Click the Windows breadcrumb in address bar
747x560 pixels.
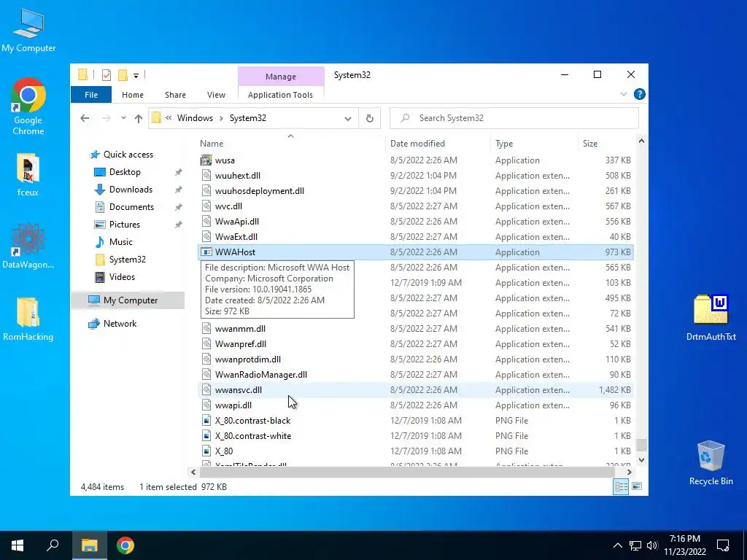click(195, 118)
